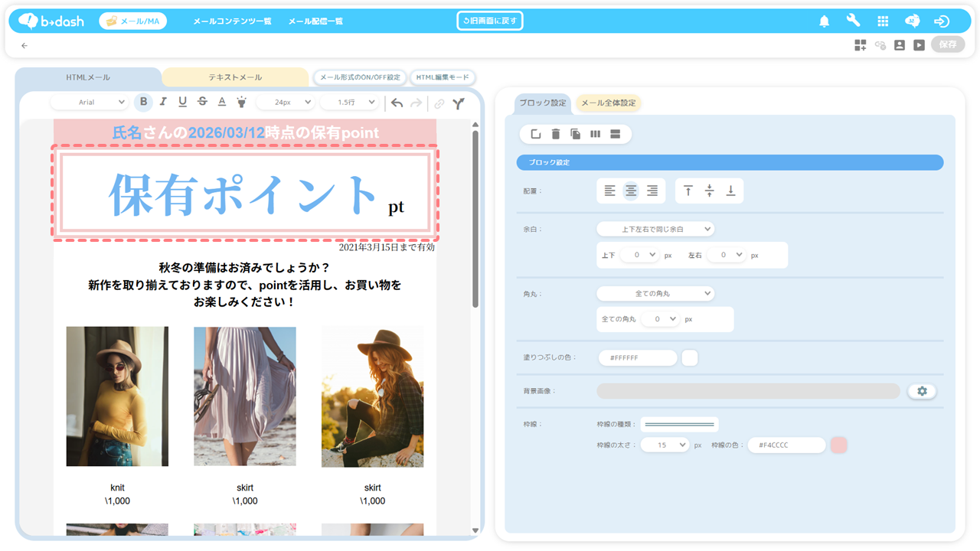The height and width of the screenshot is (551, 980).
Task: Select left horizontal alignment
Action: [609, 191]
